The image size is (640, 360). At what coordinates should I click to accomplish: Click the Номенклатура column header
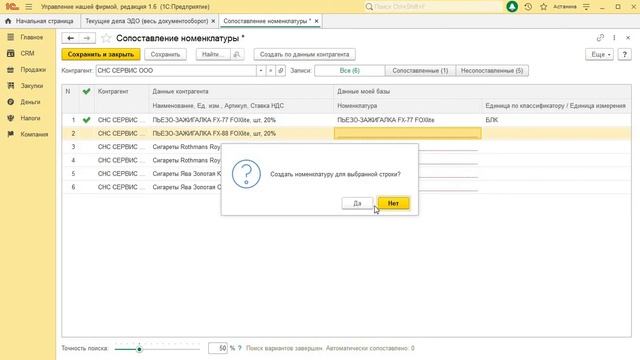tap(407, 106)
